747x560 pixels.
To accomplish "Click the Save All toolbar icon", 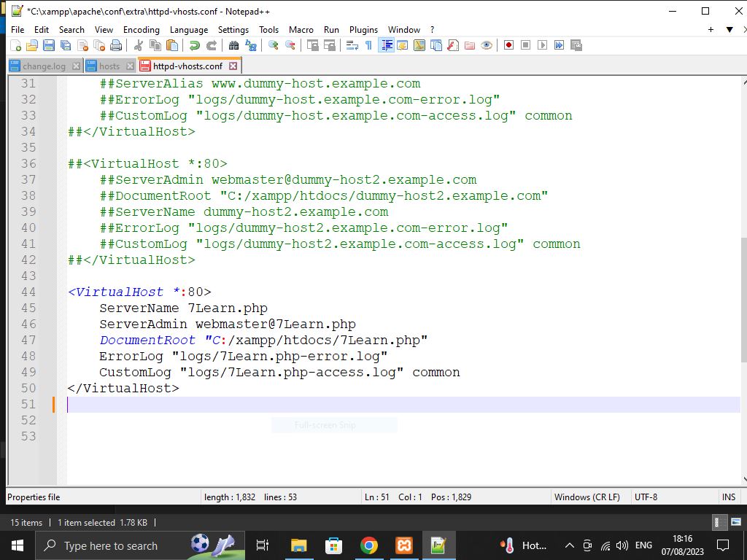I will tap(65, 45).
